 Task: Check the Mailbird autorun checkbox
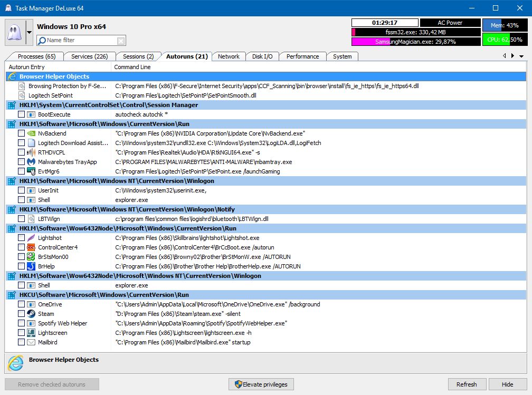click(21, 342)
